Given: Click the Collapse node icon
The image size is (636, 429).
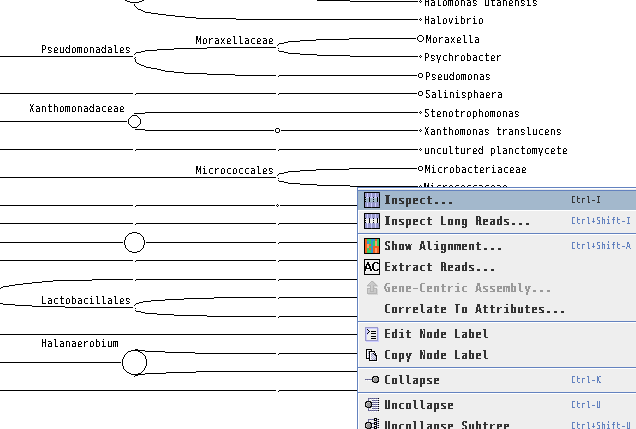Looking at the screenshot, I should click(372, 380).
